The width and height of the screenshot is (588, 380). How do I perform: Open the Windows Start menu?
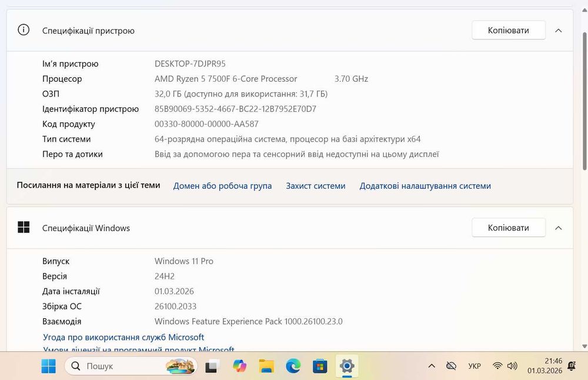click(x=48, y=366)
